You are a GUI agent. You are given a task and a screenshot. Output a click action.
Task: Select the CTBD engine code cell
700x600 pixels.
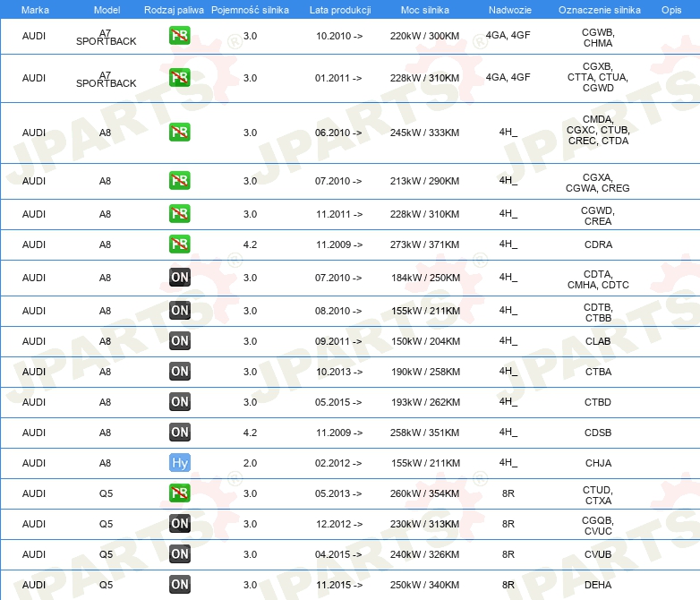coord(598,402)
